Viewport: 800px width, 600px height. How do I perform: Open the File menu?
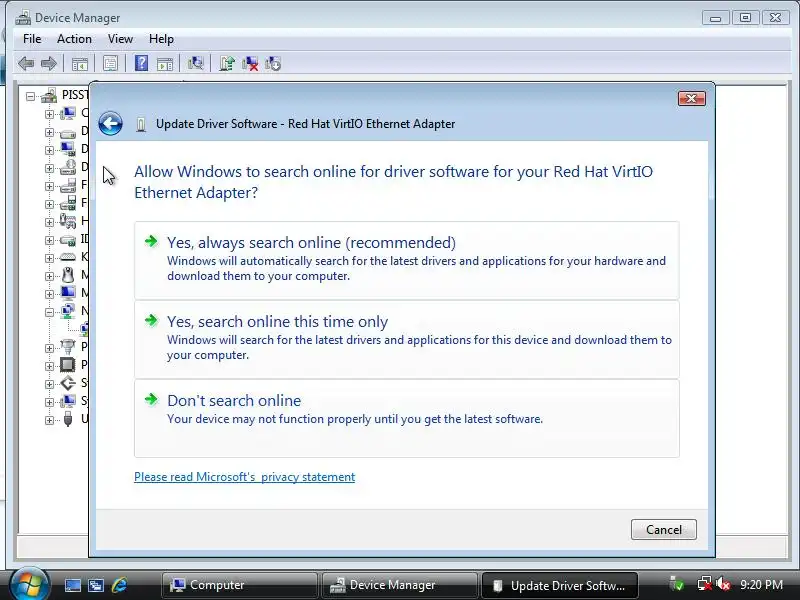tap(32, 39)
